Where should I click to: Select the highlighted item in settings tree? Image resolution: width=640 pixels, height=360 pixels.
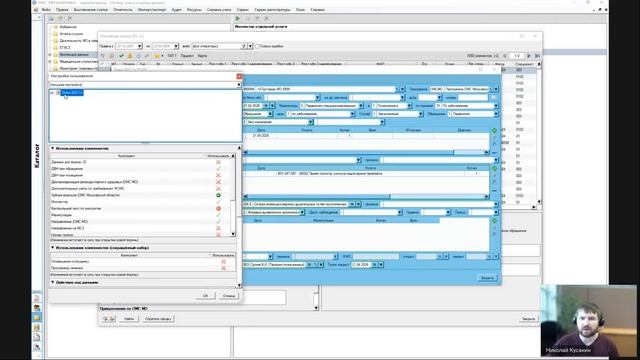pyautogui.click(x=72, y=93)
